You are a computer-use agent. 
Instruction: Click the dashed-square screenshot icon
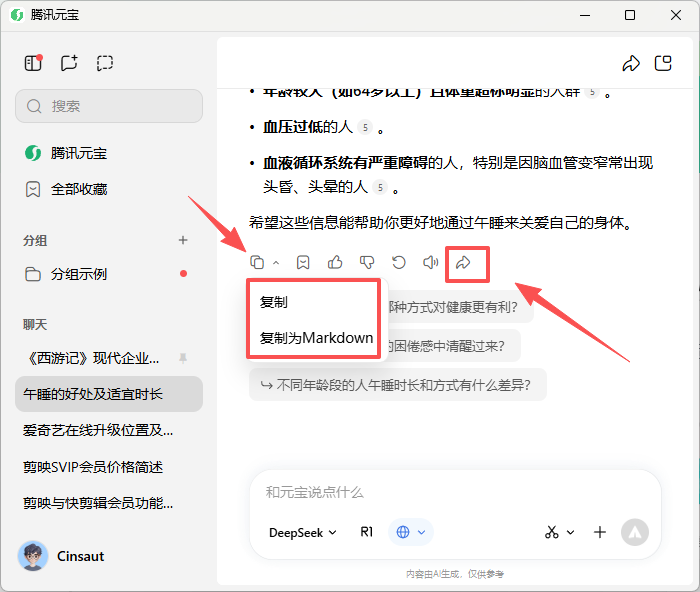point(105,63)
